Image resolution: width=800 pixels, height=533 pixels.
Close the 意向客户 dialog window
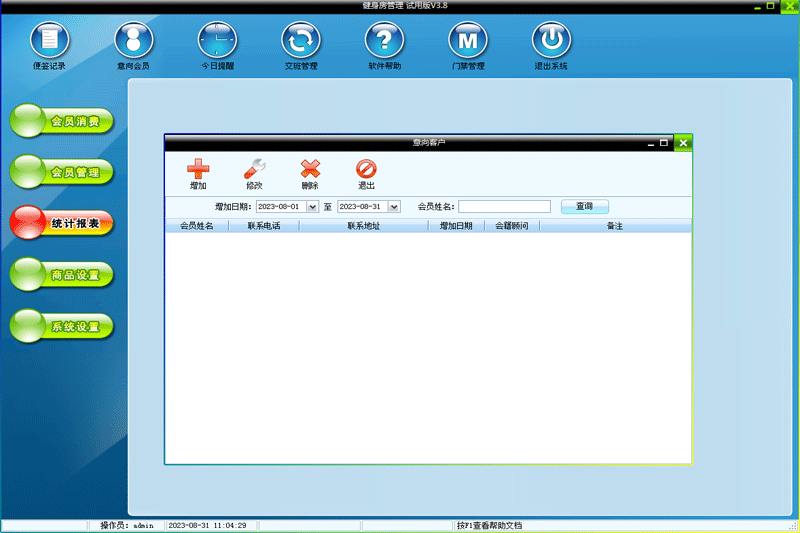(x=683, y=143)
